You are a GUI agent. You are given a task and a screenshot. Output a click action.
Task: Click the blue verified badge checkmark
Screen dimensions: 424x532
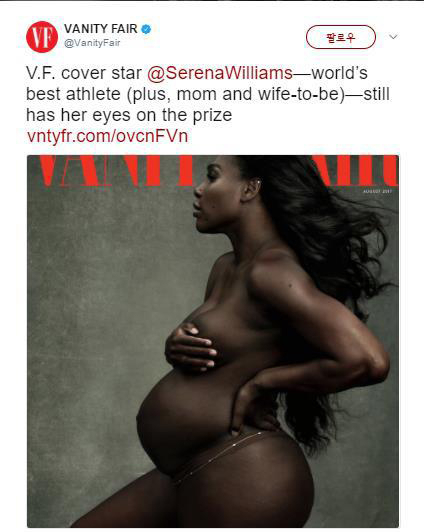click(146, 30)
